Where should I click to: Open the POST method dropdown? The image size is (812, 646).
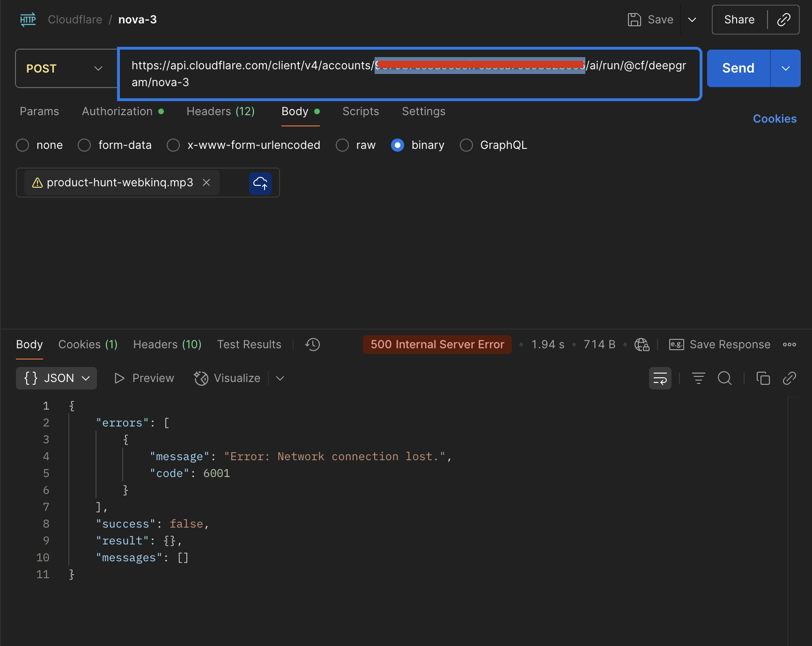click(66, 68)
